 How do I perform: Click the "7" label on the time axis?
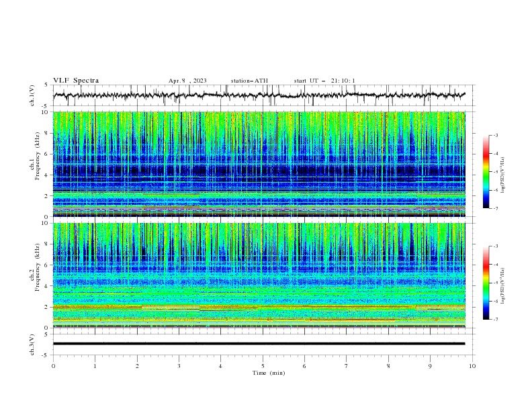tap(347, 366)
